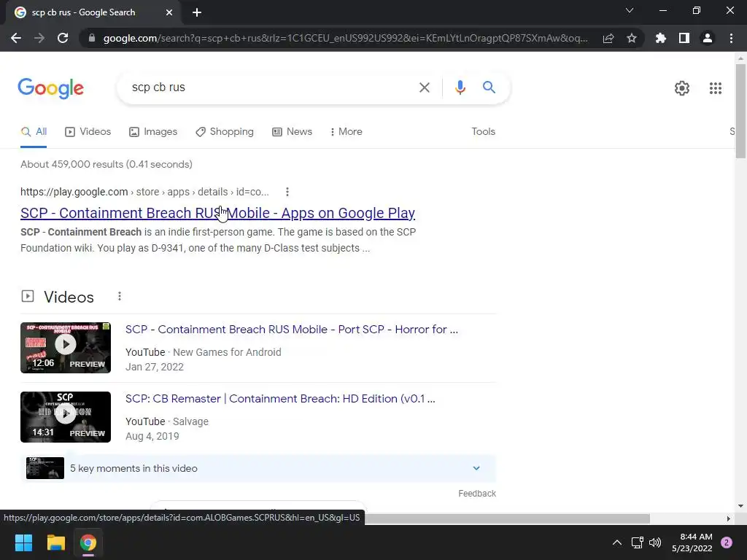Click the play.google.com breadcrumb URL
This screenshot has height=560, width=747.
[145, 192]
